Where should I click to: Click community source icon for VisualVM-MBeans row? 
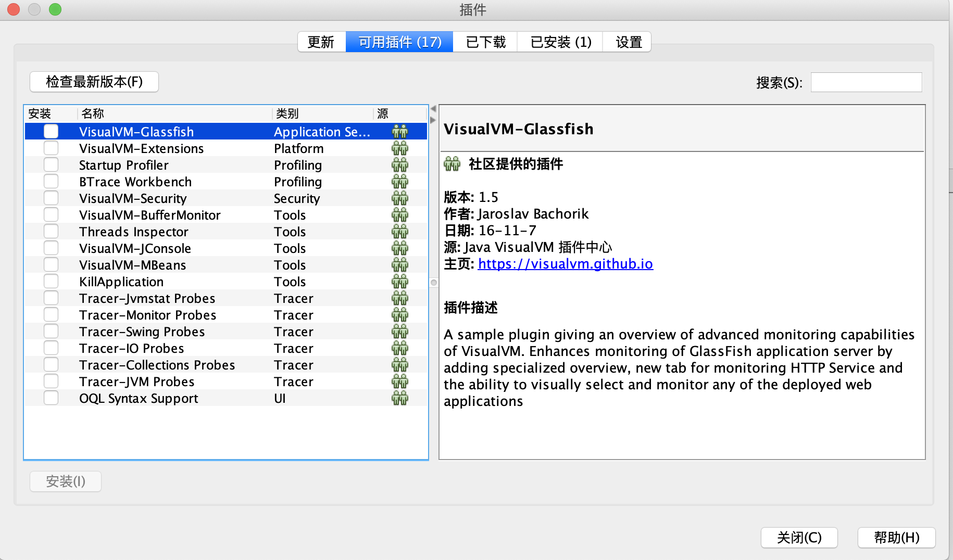[x=400, y=265]
